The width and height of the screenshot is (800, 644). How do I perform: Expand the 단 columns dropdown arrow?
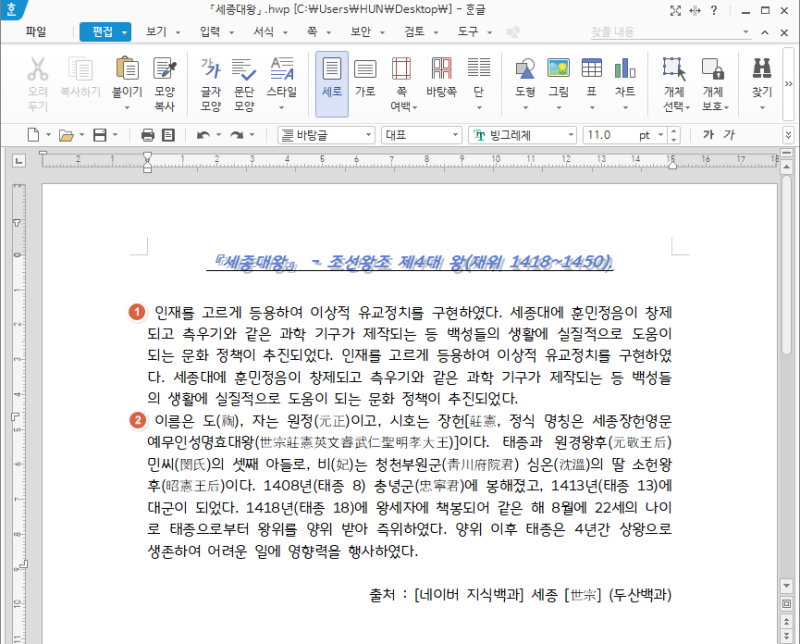[x=479, y=108]
